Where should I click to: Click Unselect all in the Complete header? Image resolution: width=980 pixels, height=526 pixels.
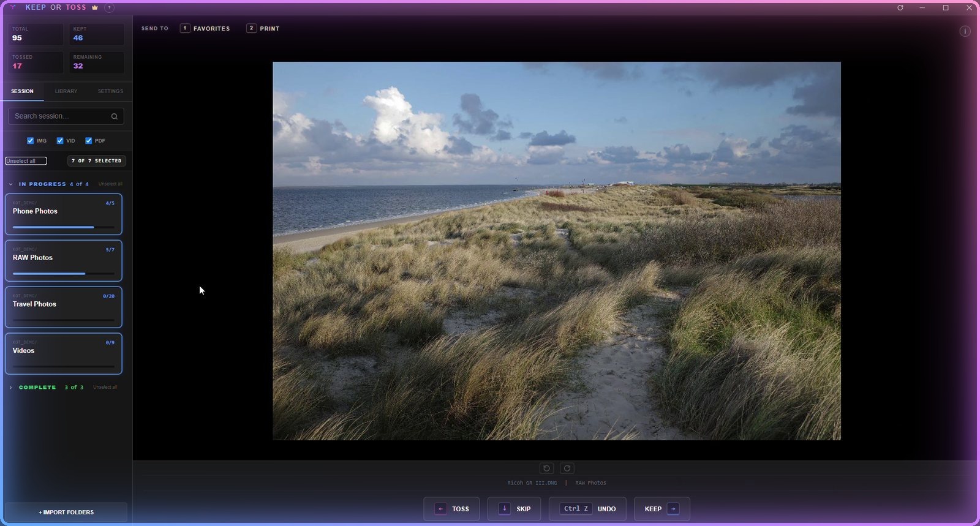click(x=105, y=388)
